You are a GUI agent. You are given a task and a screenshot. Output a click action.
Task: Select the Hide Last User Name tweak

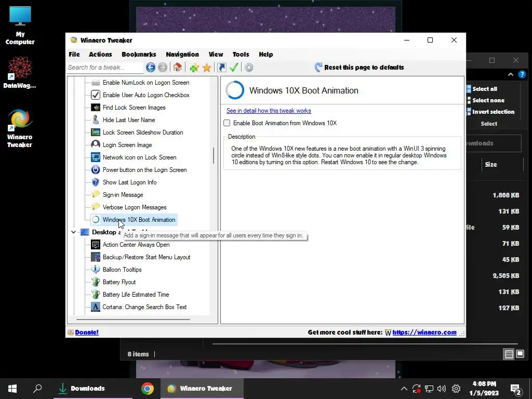point(129,120)
